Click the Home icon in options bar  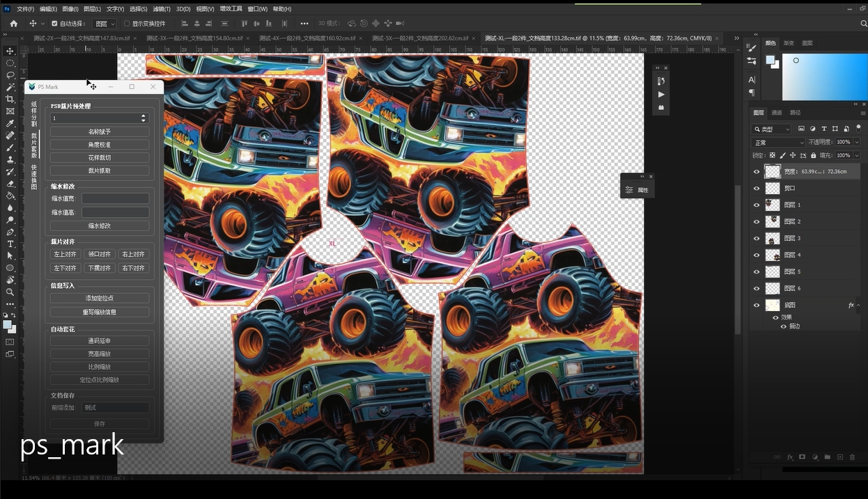tap(13, 24)
